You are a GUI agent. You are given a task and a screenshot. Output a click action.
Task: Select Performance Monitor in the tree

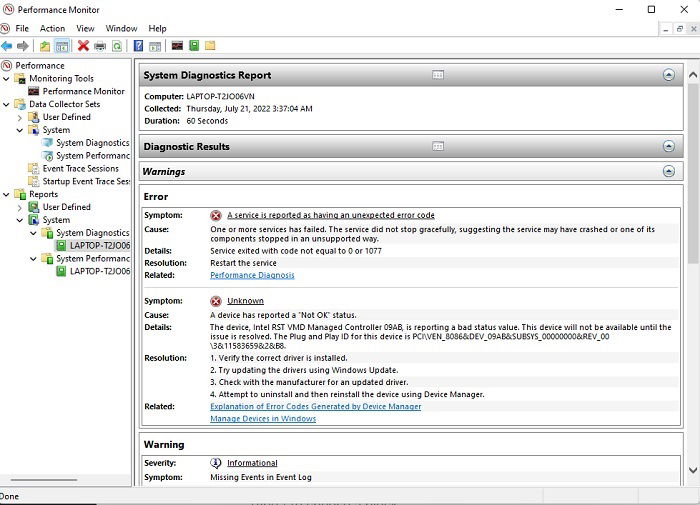click(83, 91)
